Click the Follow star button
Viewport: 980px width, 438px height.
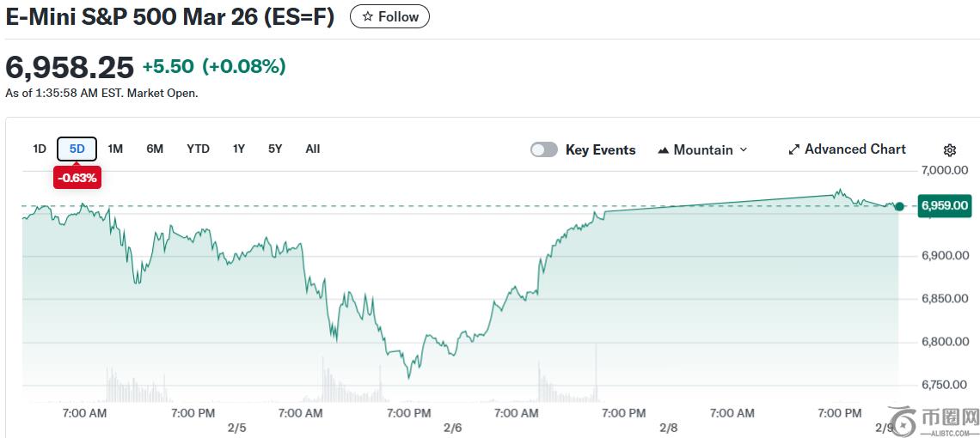pyautogui.click(x=389, y=16)
